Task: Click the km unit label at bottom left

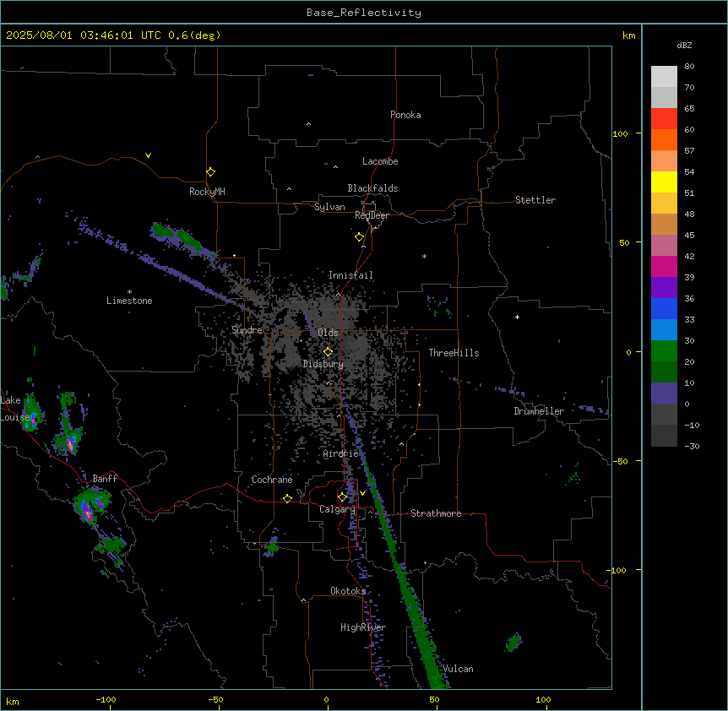Action: pos(13,701)
